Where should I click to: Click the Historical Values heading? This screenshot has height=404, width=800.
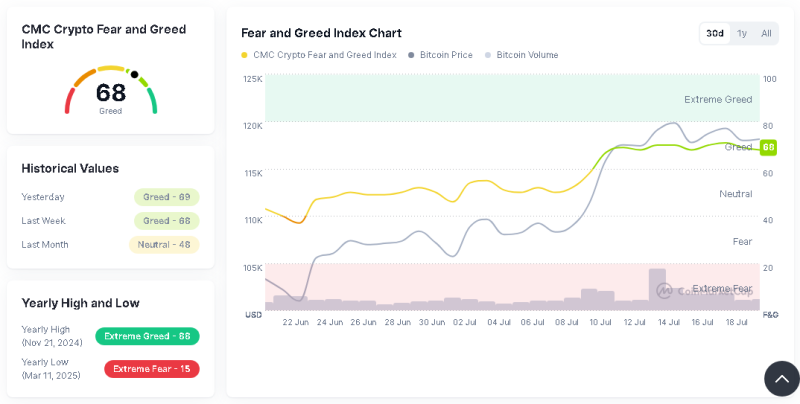pyautogui.click(x=70, y=168)
